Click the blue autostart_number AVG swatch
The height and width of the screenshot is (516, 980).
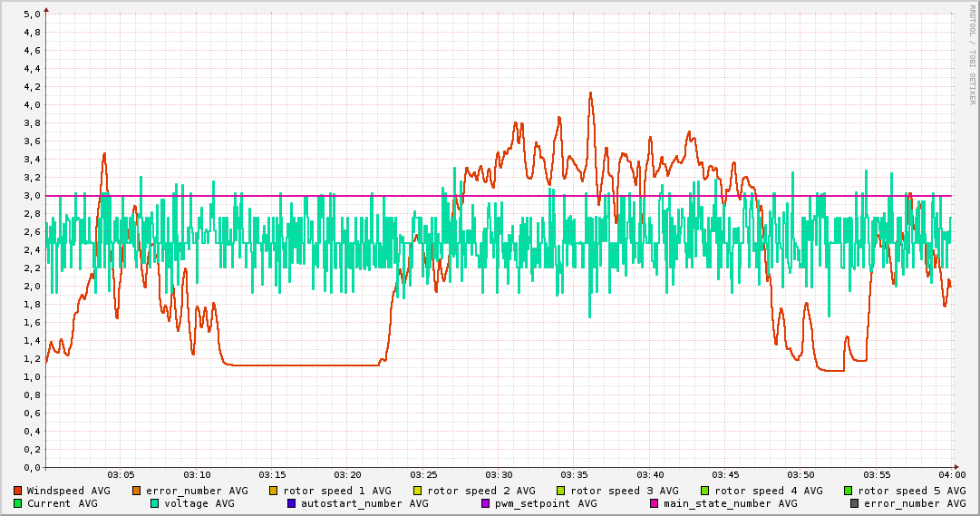tap(291, 503)
